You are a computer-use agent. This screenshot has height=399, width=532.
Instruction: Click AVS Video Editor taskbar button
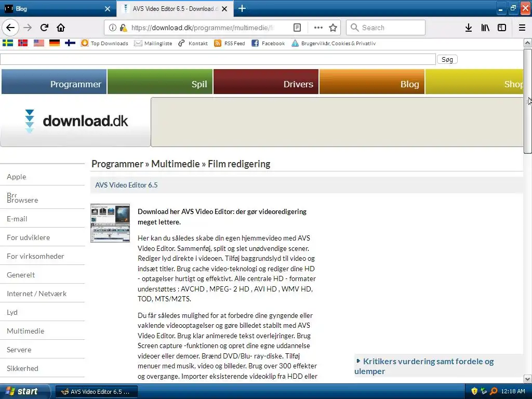pos(96,392)
